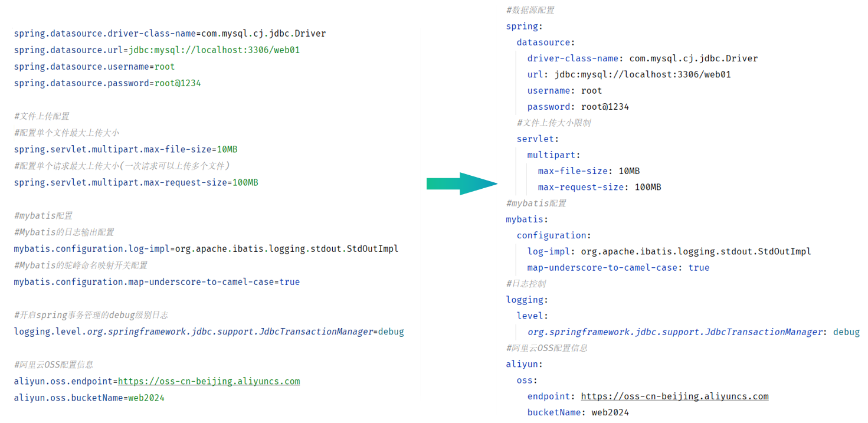Click the YAML key 'mybatis:'

coord(528,219)
